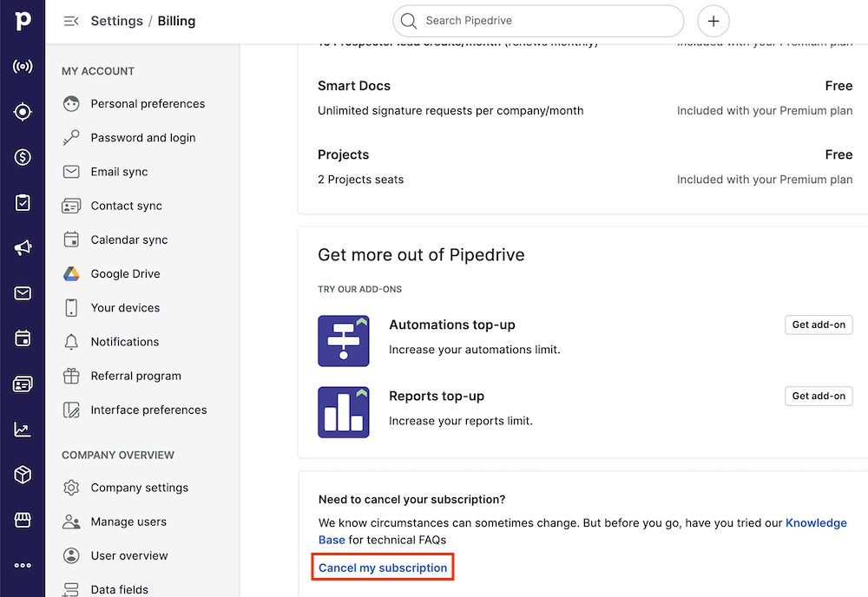The width and height of the screenshot is (868, 597).
Task: Open Insights chart icon in left rail
Action: click(23, 429)
